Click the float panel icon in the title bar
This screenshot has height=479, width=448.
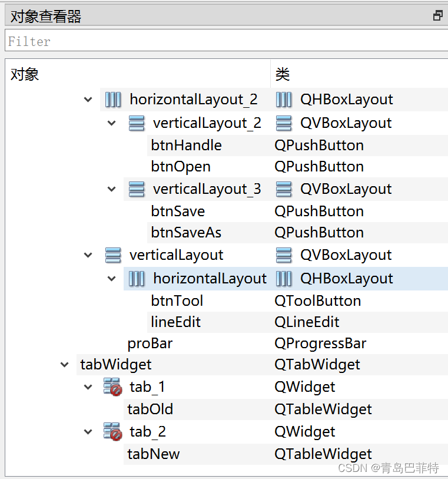pyautogui.click(x=437, y=15)
